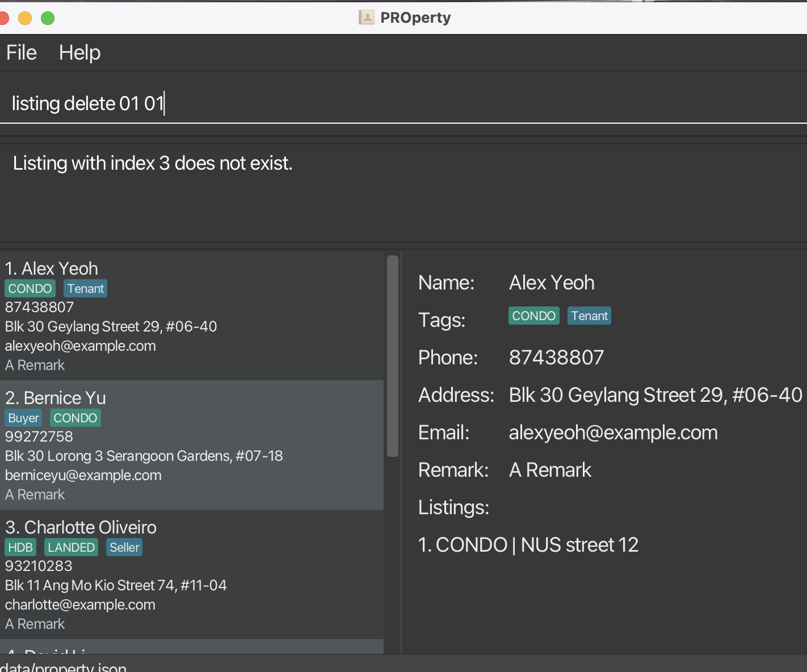This screenshot has height=672, width=807.
Task: Click phone number 87438807 in the list
Action: pyautogui.click(x=39, y=307)
